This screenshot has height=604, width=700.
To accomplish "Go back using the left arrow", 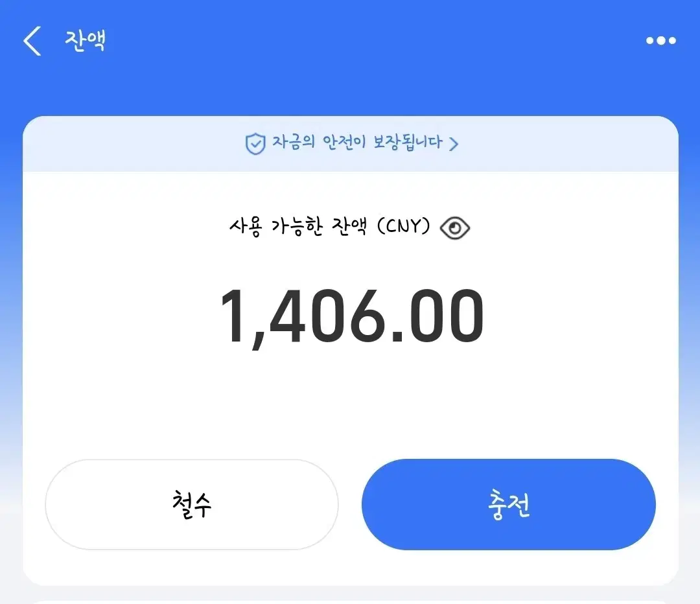I will pos(32,41).
